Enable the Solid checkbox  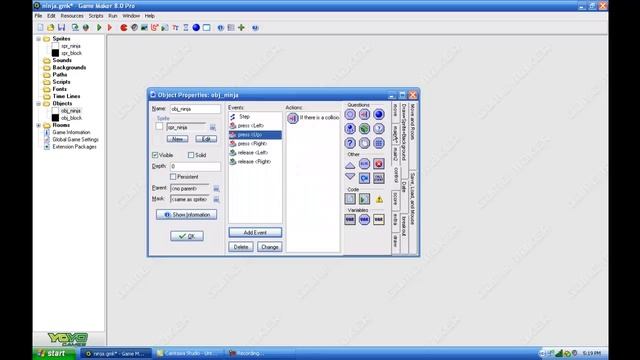pos(191,155)
